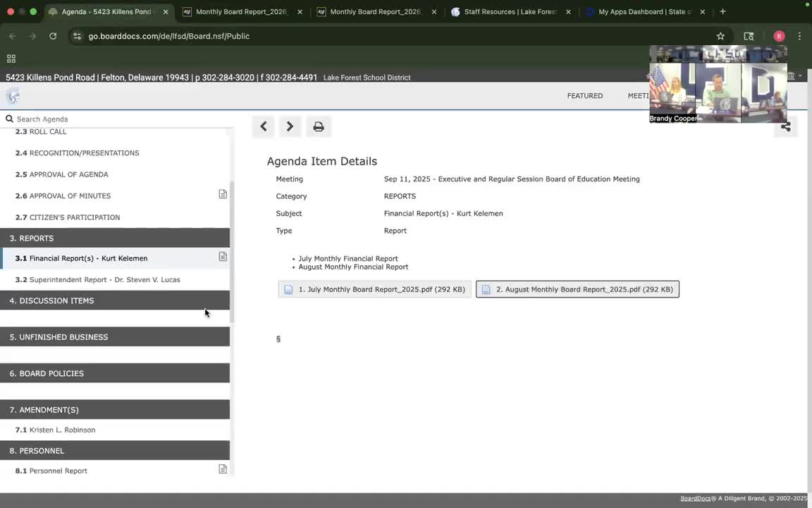This screenshot has height=508, width=812.
Task: Print the agenda item
Action: click(319, 127)
